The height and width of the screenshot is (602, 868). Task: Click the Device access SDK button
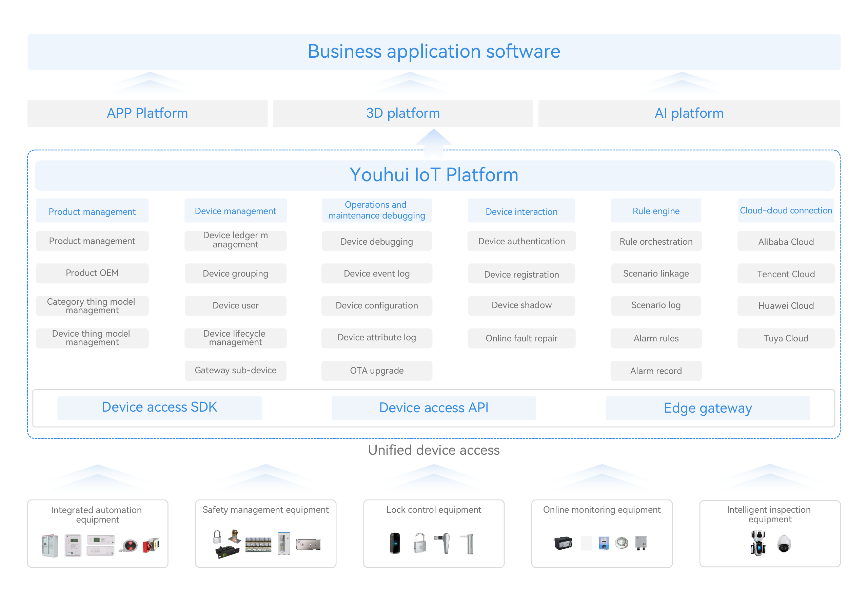pos(159,407)
